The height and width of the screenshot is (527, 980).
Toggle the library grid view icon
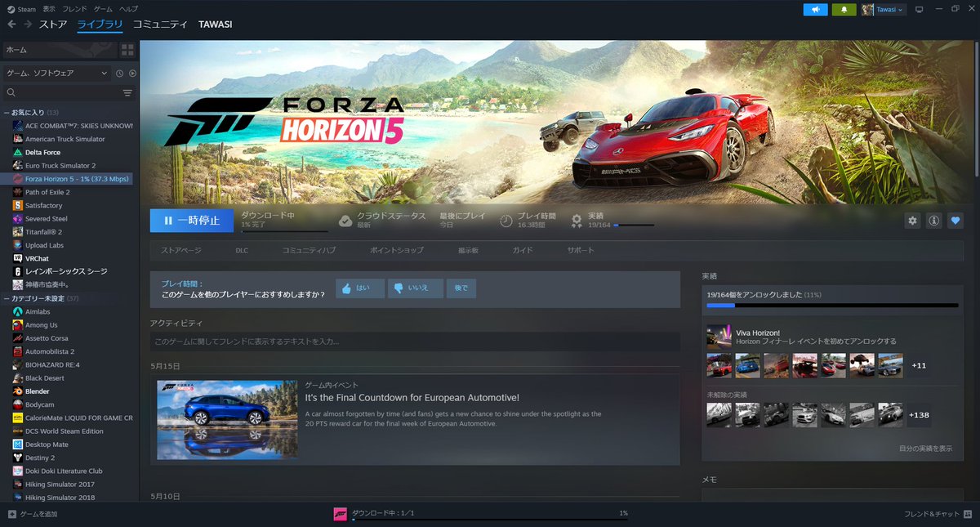coord(127,50)
